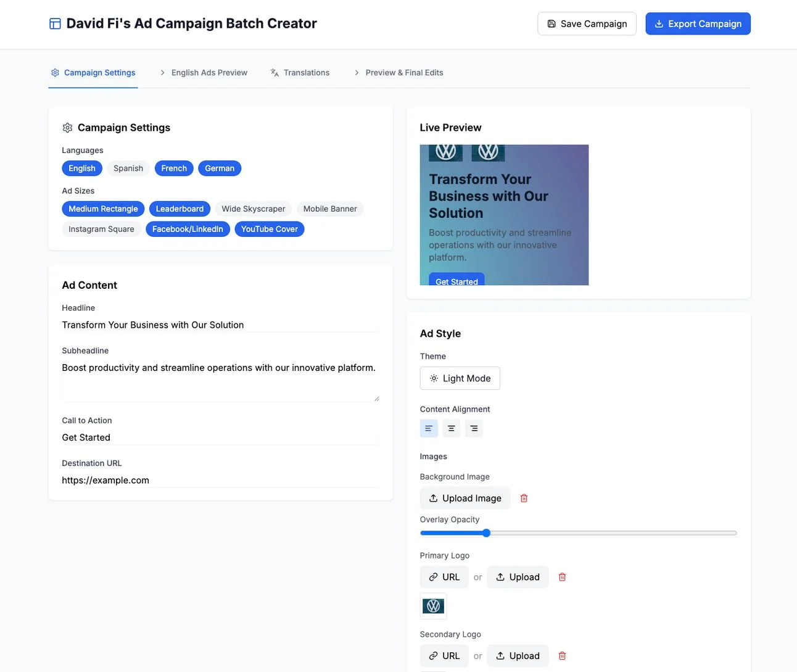Open the English Ads Preview tab

[203, 73]
